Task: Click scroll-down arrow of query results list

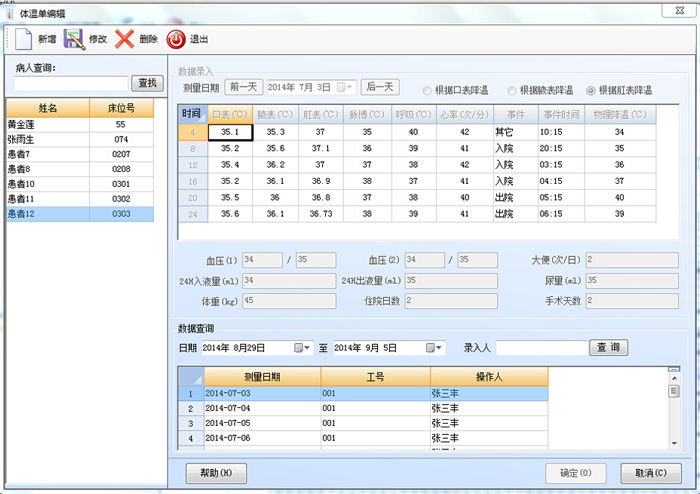Action: (x=674, y=443)
